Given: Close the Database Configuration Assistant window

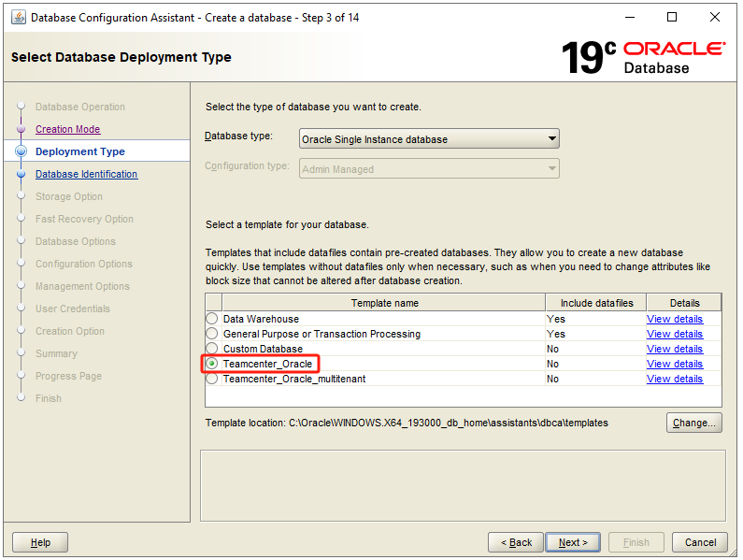Looking at the screenshot, I should [715, 18].
